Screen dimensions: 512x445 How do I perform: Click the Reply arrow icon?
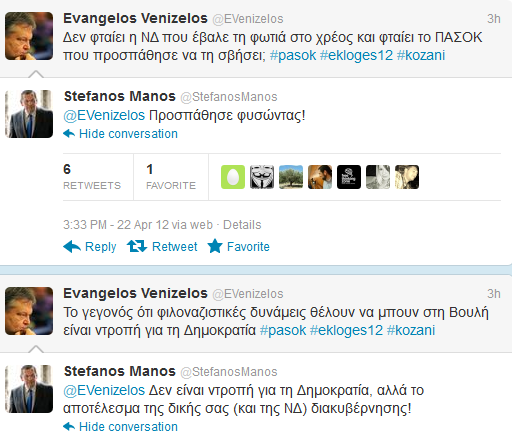tap(72, 247)
